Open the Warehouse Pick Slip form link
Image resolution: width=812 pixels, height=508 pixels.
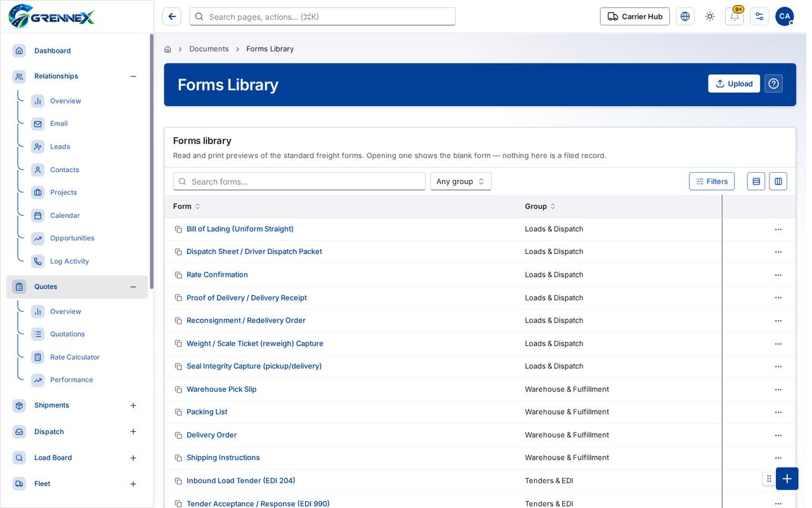[x=221, y=389]
